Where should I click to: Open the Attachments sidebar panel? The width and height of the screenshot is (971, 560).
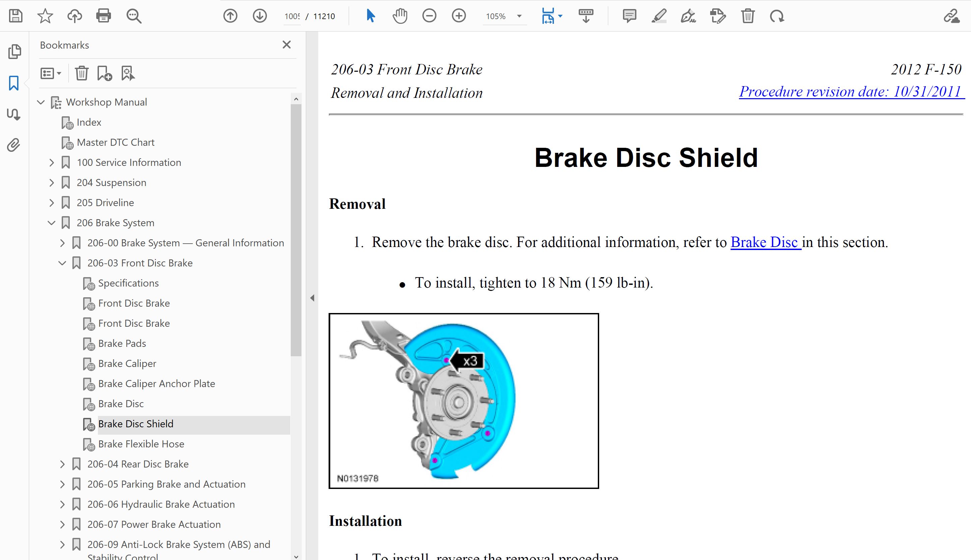click(14, 145)
